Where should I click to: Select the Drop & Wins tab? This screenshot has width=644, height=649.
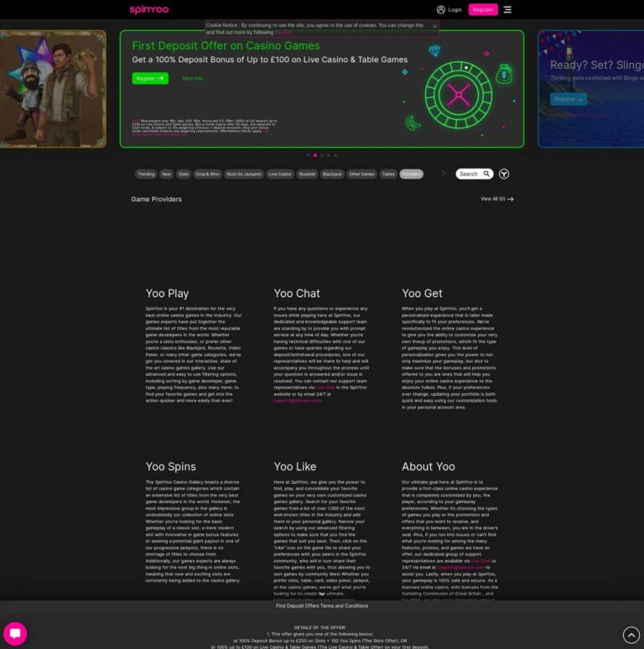pyautogui.click(x=207, y=174)
